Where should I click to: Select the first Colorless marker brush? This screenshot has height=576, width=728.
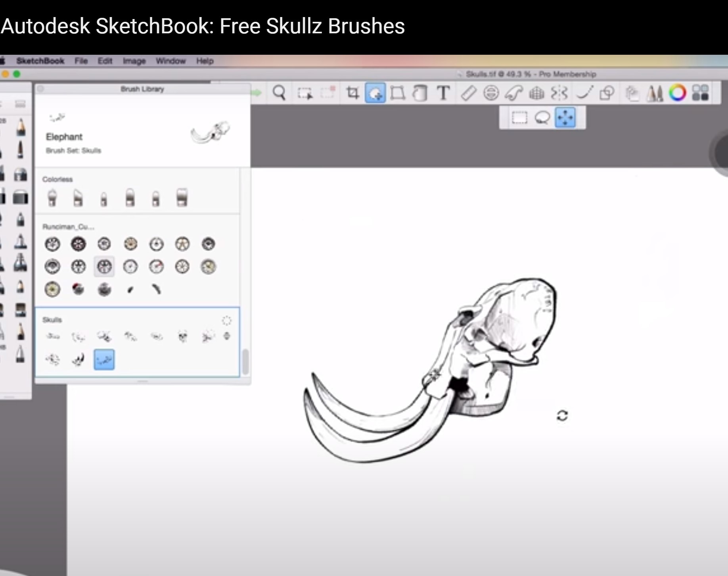coord(52,198)
